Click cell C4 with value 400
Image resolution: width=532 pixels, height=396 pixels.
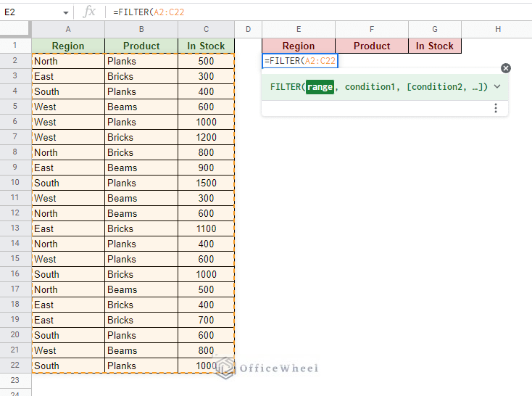coord(206,91)
